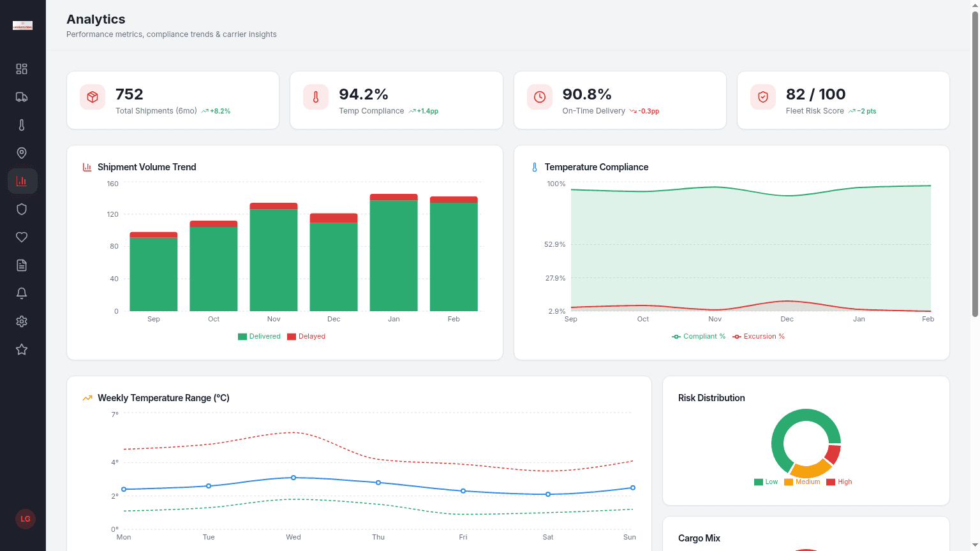Click the clock icon on On-Time Delivery card
Screen dimensions: 980x551
[x=540, y=97]
